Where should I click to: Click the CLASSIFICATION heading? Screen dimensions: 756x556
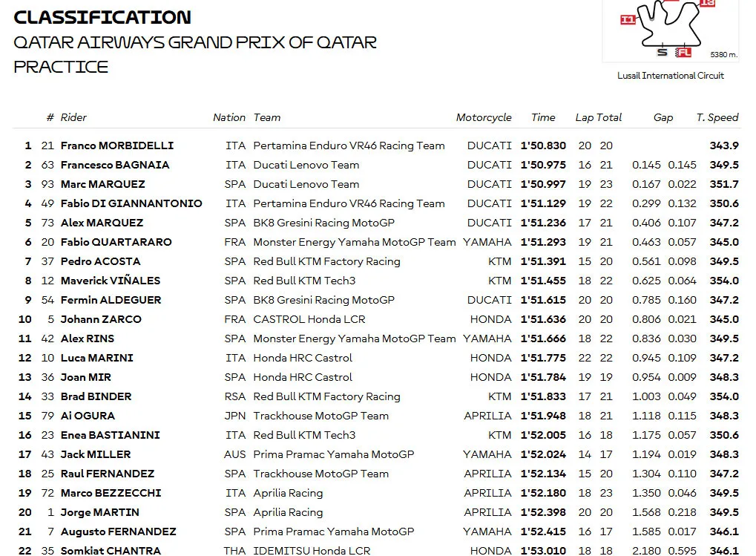102,17
